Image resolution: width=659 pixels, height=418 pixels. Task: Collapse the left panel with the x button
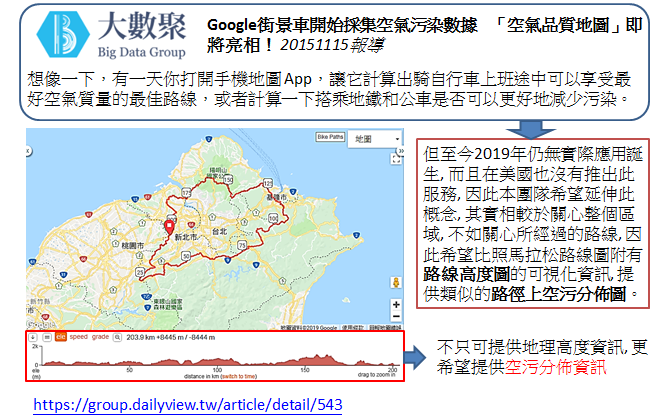pos(29,150)
